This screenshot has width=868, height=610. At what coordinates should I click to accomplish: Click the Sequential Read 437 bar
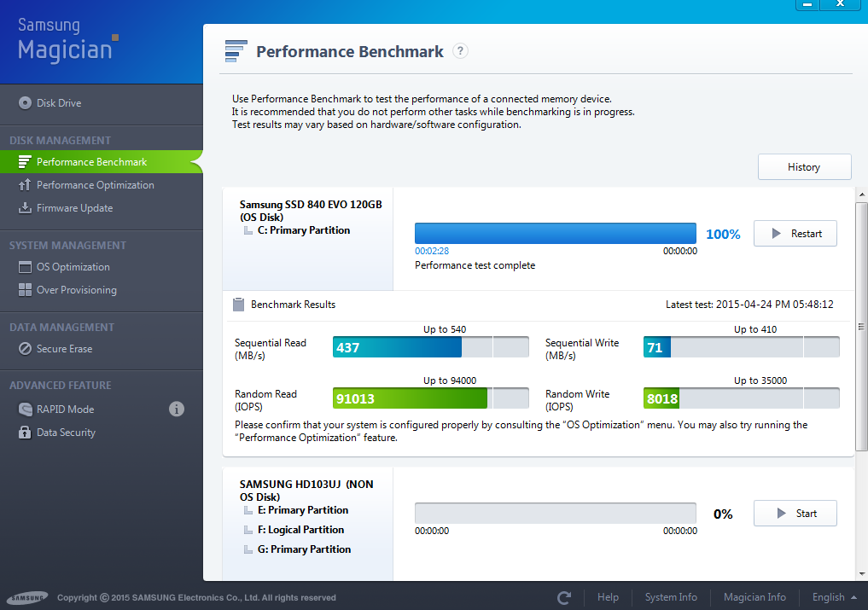coord(431,347)
